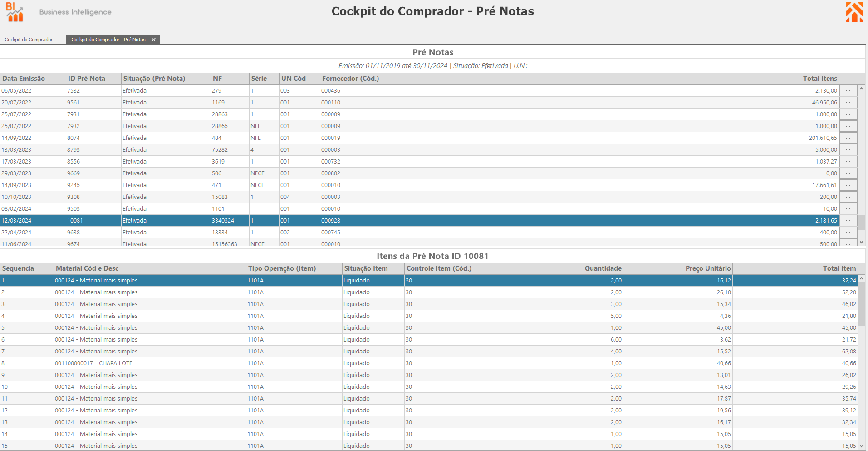Sort by the Preço Unitário column header
The image size is (868, 451).
click(x=678, y=268)
